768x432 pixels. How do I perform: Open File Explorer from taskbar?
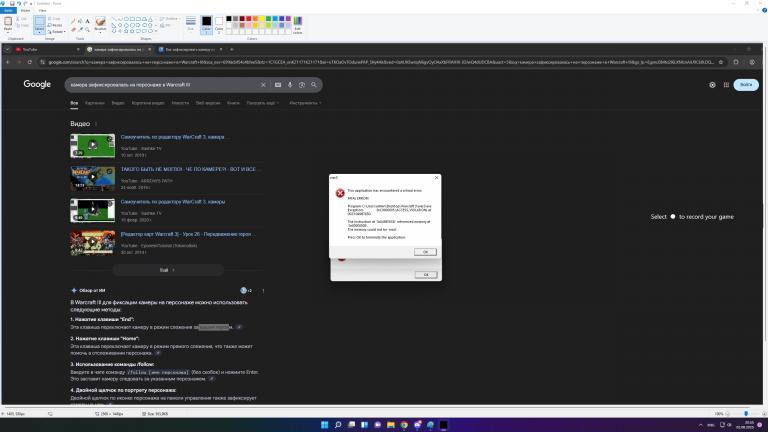pos(391,425)
